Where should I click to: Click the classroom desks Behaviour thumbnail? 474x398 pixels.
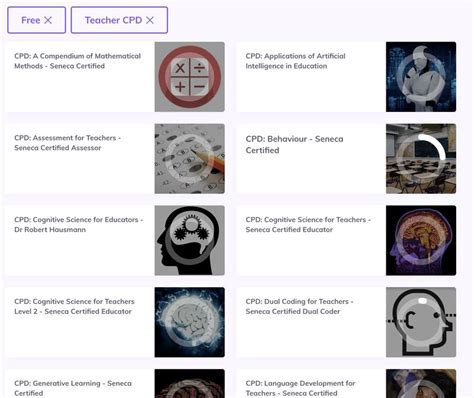pos(421,159)
